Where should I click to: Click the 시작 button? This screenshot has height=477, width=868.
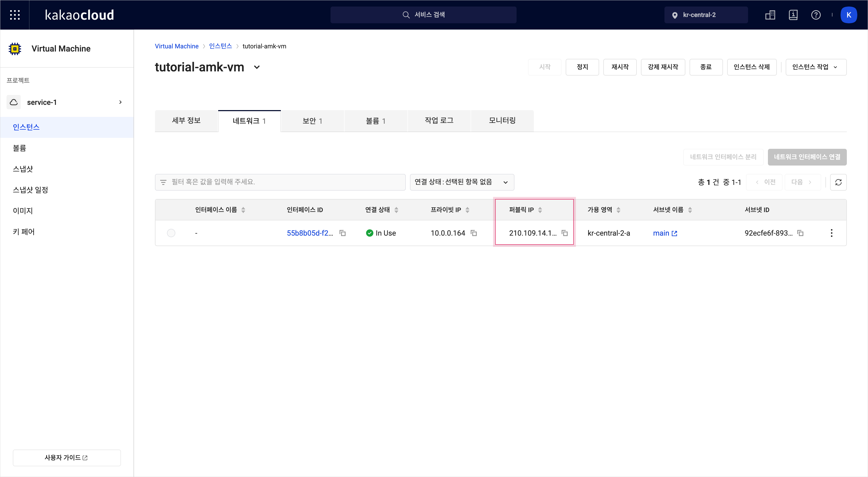click(x=545, y=67)
